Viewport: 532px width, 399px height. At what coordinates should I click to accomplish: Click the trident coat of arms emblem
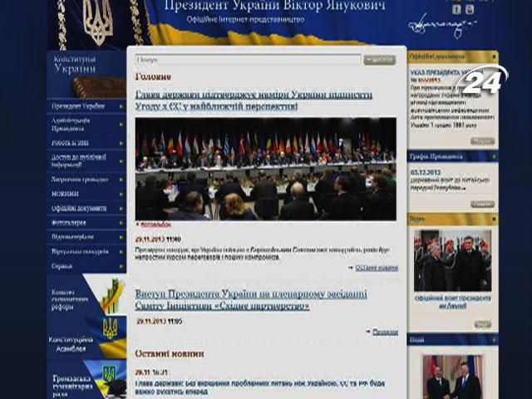tap(98, 22)
